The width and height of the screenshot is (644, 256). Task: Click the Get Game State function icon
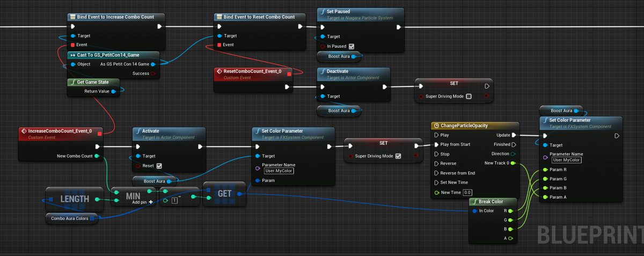click(73, 82)
